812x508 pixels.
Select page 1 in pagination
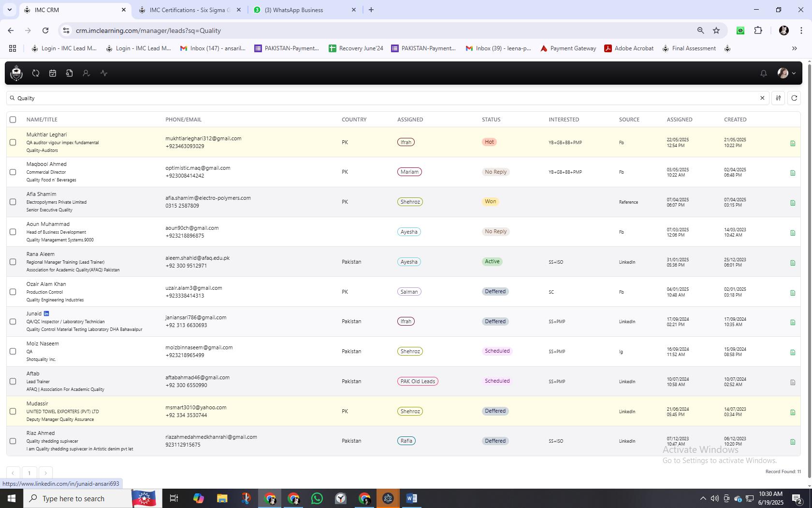[x=29, y=473]
